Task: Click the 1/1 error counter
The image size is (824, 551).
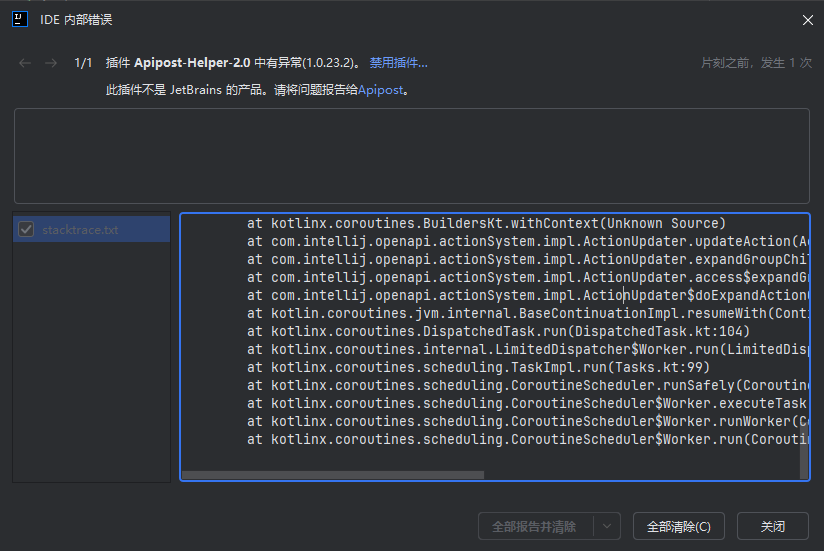Action: [83, 63]
